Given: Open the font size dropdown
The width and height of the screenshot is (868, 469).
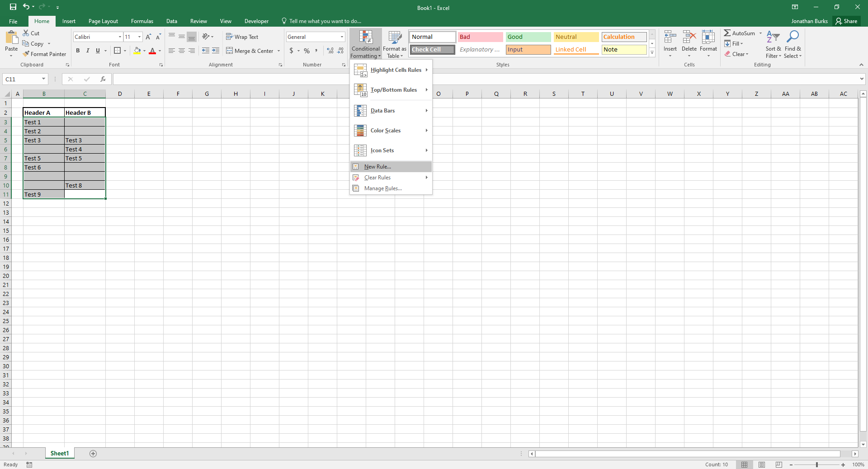Looking at the screenshot, I should 139,37.
